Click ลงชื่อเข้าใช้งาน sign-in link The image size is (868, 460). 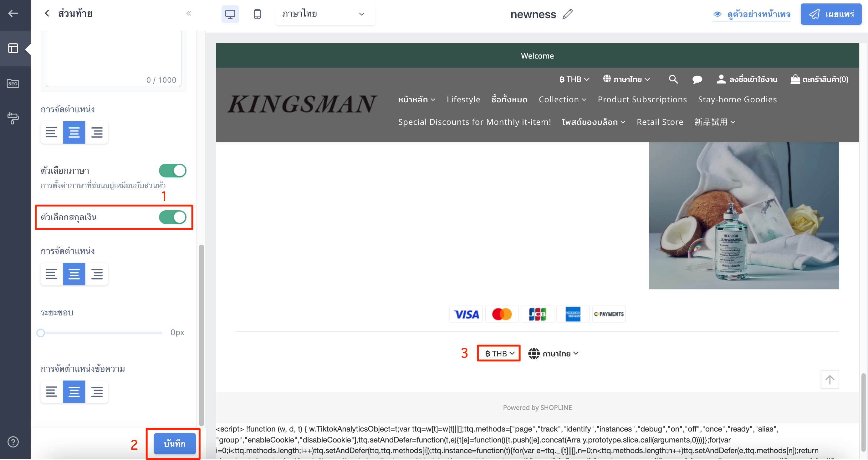pyautogui.click(x=747, y=79)
